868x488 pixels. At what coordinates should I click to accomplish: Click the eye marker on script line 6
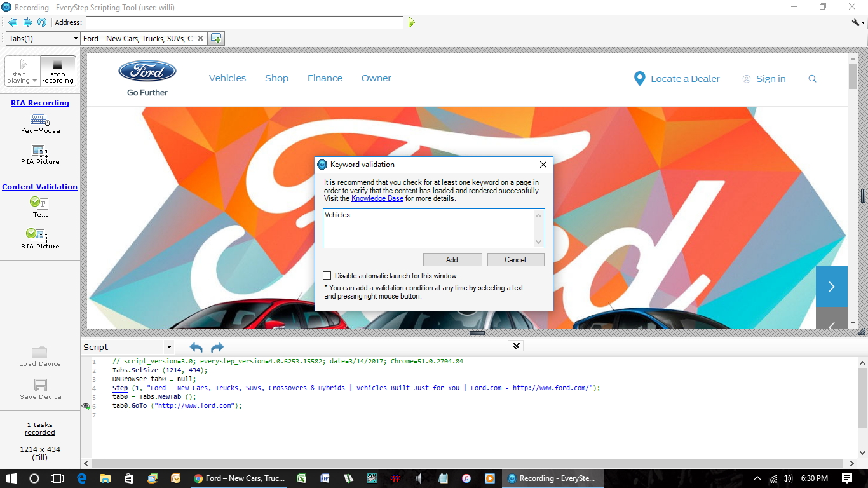point(86,406)
